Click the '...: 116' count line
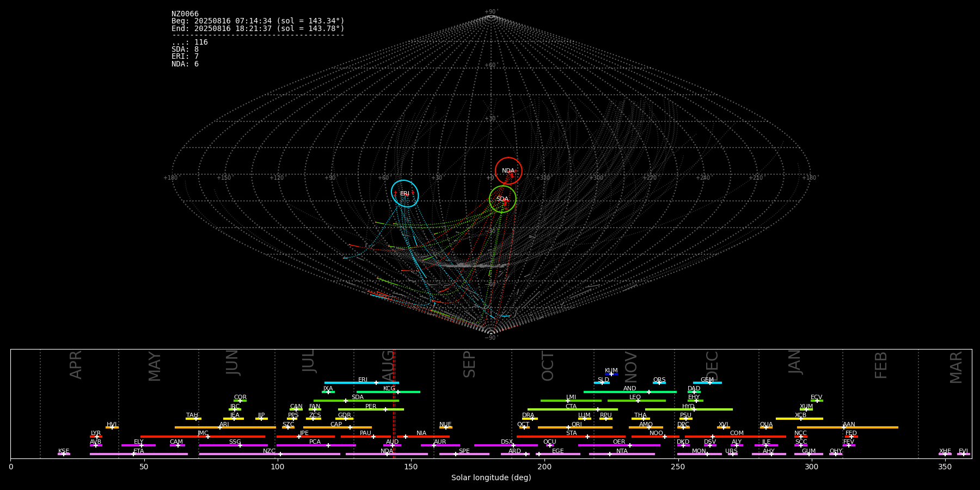 (x=189, y=42)
